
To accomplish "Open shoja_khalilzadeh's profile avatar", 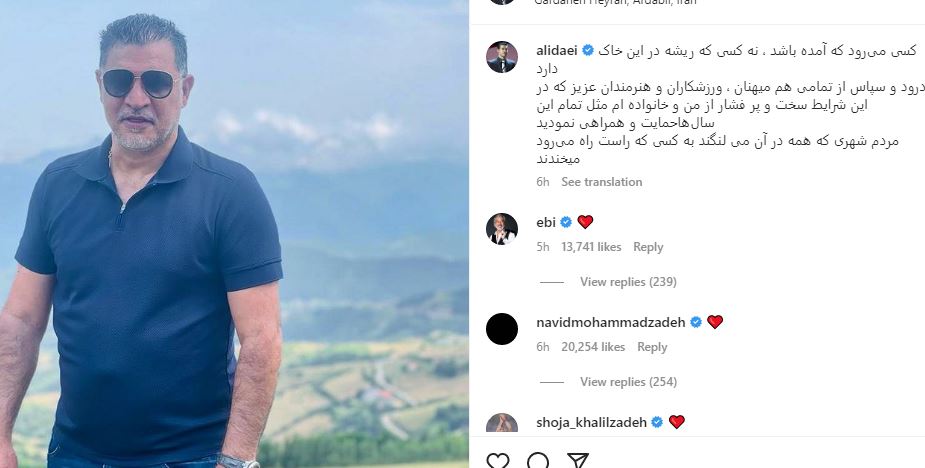I will tap(501, 423).
